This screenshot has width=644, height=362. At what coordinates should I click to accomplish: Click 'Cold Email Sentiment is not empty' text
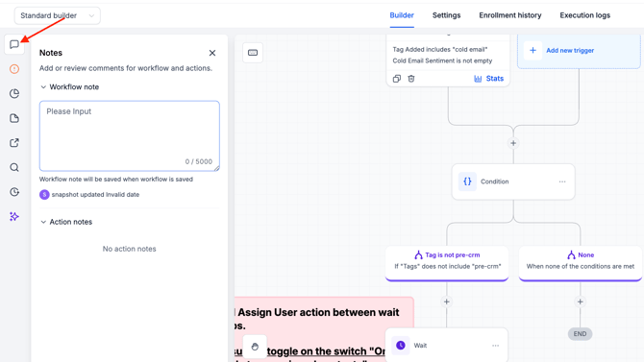tap(442, 60)
